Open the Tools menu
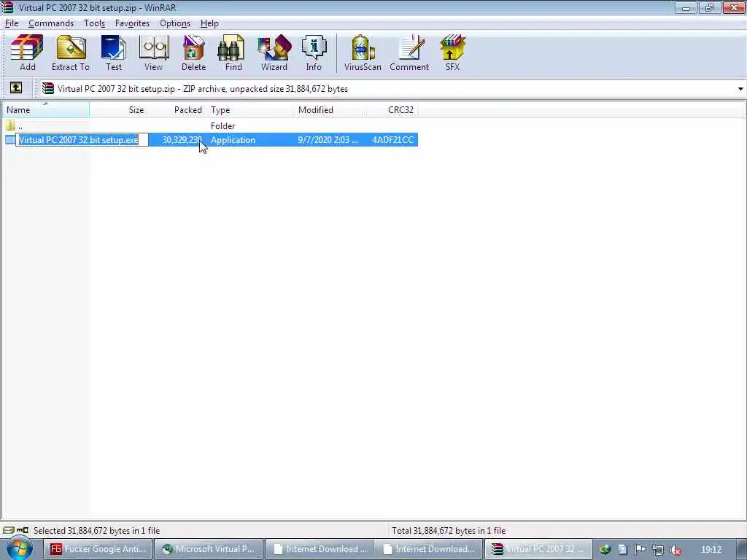The image size is (747, 560). [x=94, y=23]
